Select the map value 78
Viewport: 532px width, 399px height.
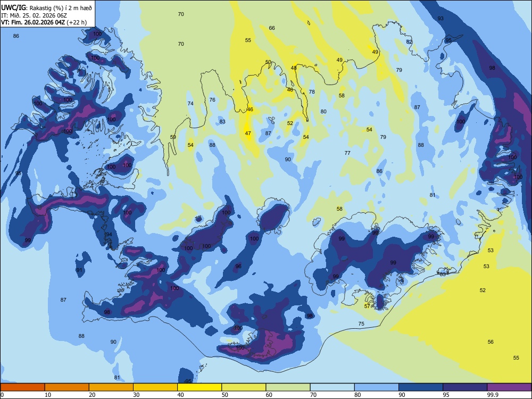pos(312,92)
